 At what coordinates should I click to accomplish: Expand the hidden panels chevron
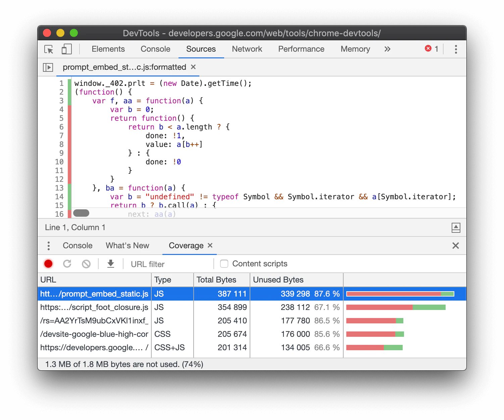[387, 49]
